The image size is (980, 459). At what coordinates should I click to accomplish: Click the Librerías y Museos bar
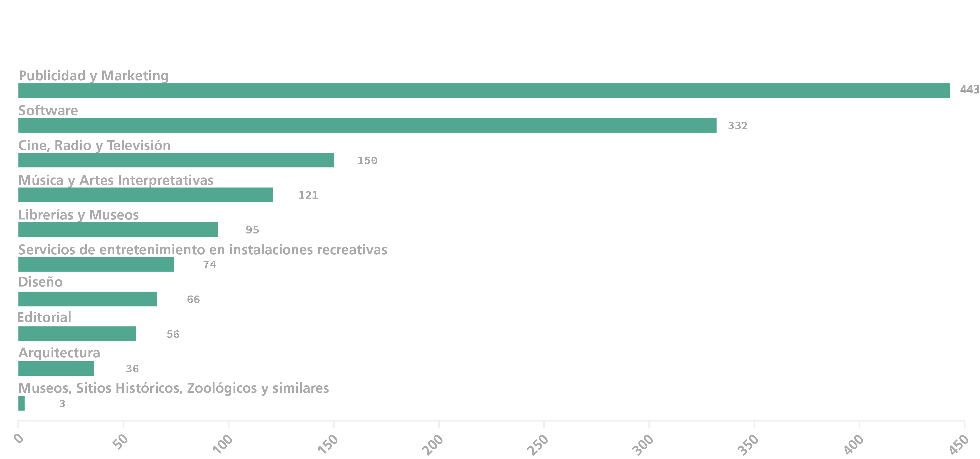point(118,230)
